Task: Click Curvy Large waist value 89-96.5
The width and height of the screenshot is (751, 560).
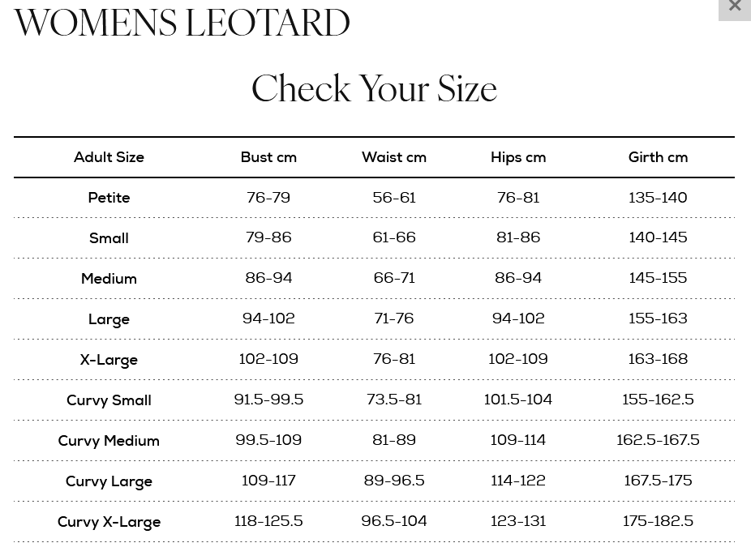Action: 394,481
